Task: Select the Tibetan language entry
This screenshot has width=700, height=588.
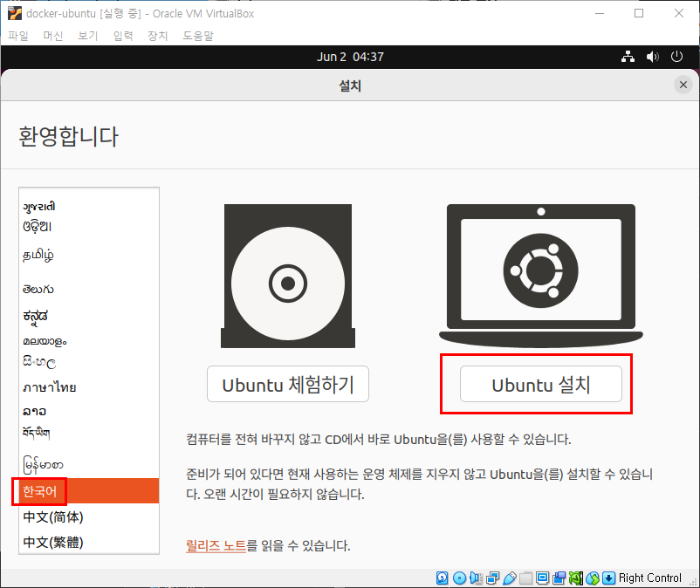Action: pos(89,433)
